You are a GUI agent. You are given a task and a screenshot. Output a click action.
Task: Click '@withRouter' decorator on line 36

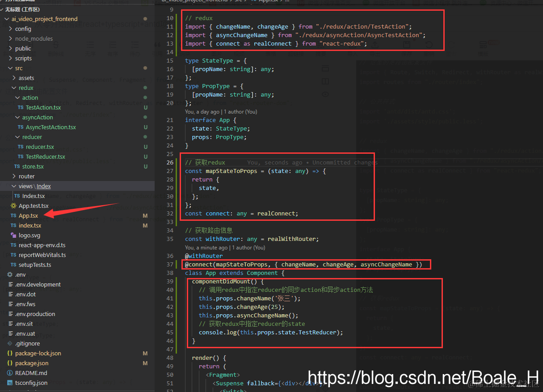pos(204,256)
